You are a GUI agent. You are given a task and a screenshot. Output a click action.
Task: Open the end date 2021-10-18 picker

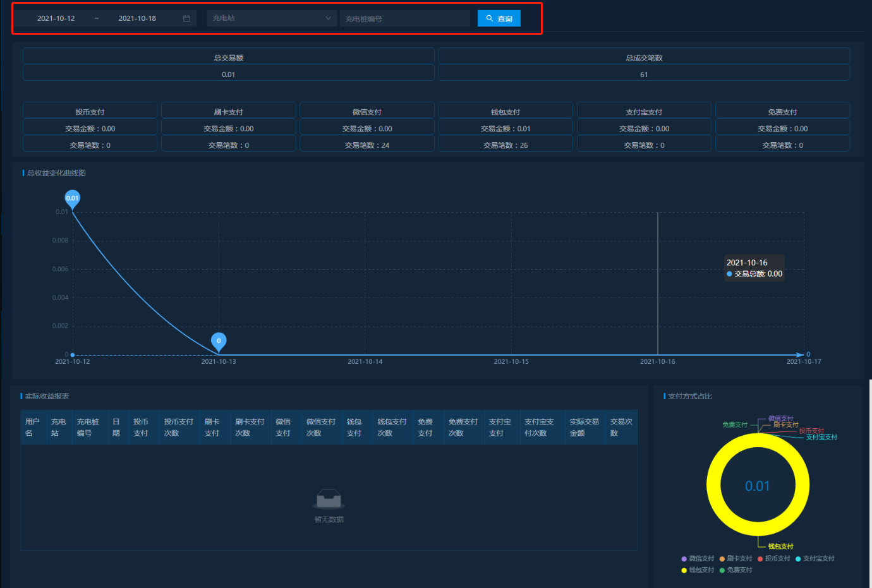click(137, 18)
